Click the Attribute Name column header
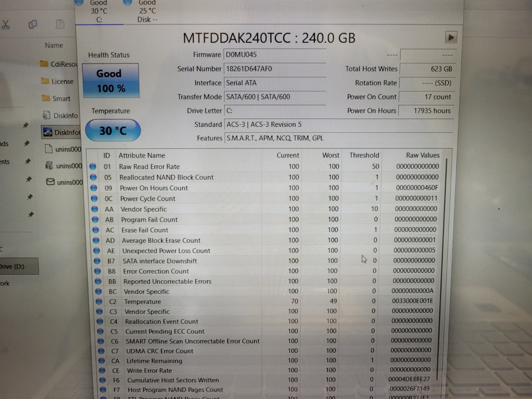Viewport: 532px width, 399px height. pos(142,155)
